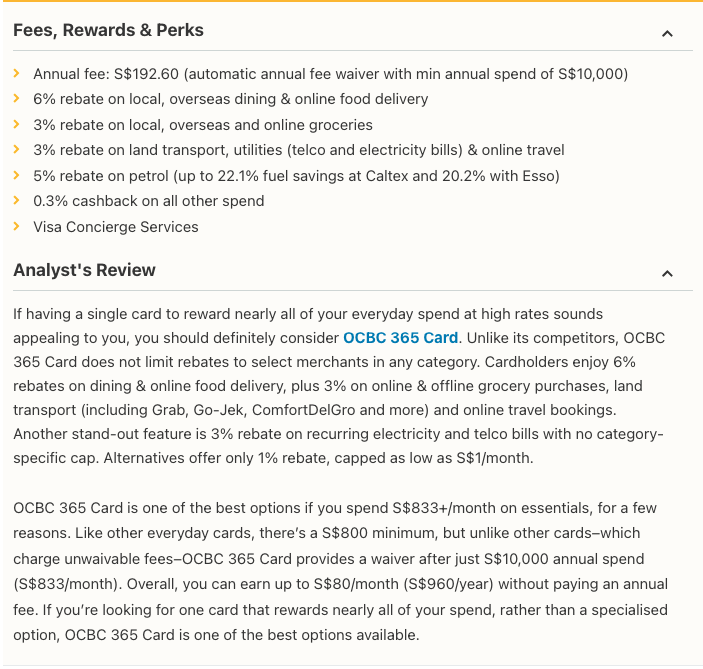This screenshot has height=669, width=703.
Task: Collapse the Fees, Rewards & Perks section chevron
Action: 667,34
